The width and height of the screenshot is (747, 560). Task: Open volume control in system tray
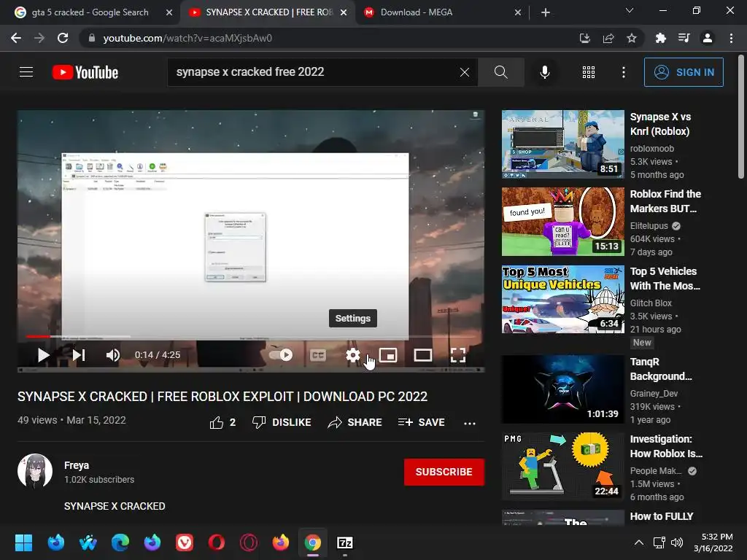[676, 542]
